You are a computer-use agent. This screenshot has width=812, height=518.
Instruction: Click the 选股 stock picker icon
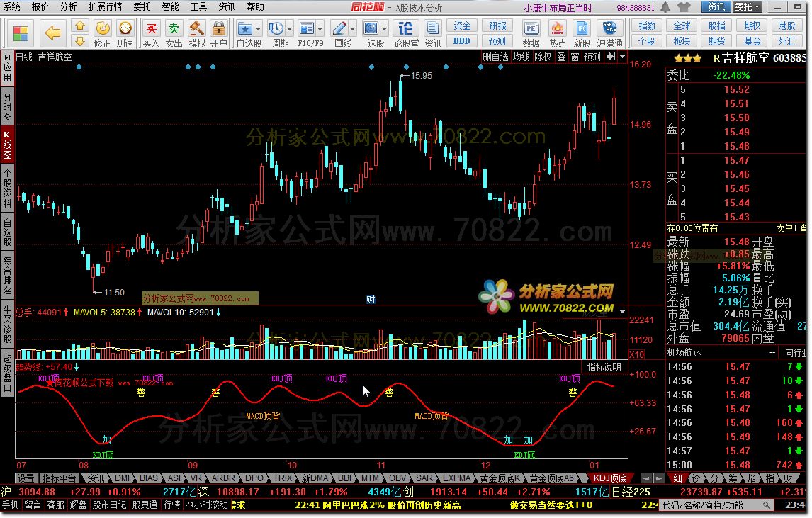coord(371,28)
